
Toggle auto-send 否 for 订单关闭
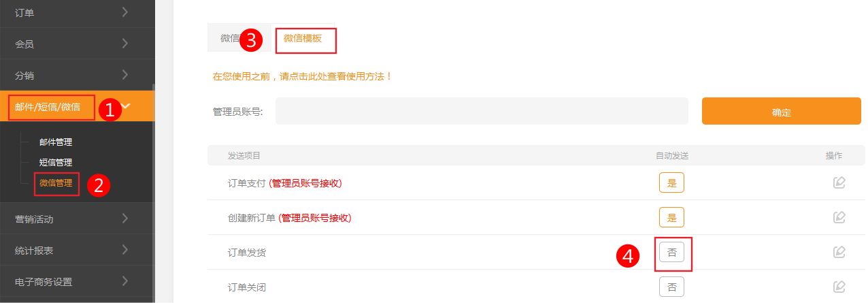671,287
